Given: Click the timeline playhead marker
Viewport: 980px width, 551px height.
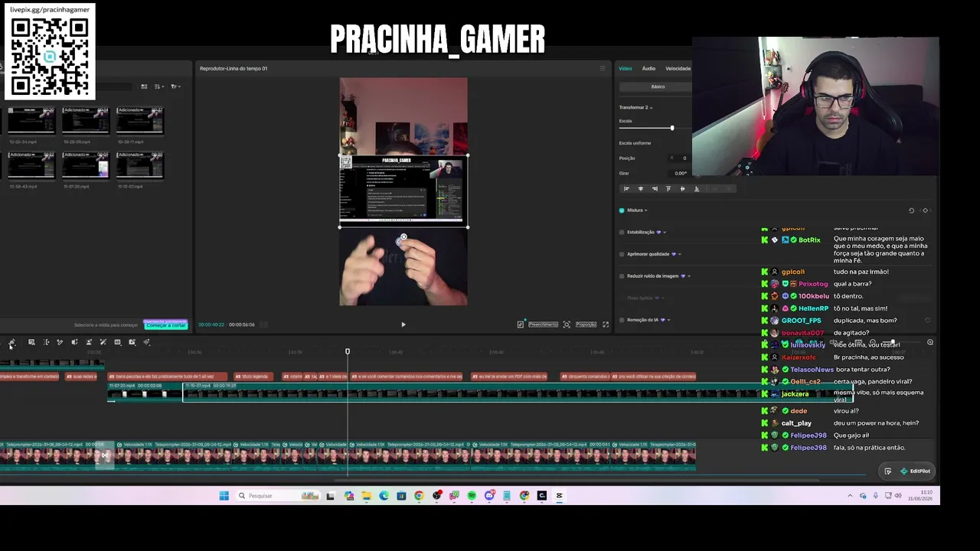Looking at the screenshot, I should (x=348, y=352).
